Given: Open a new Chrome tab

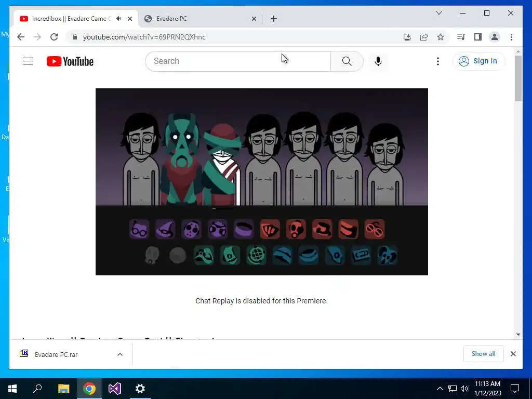Looking at the screenshot, I should (274, 19).
